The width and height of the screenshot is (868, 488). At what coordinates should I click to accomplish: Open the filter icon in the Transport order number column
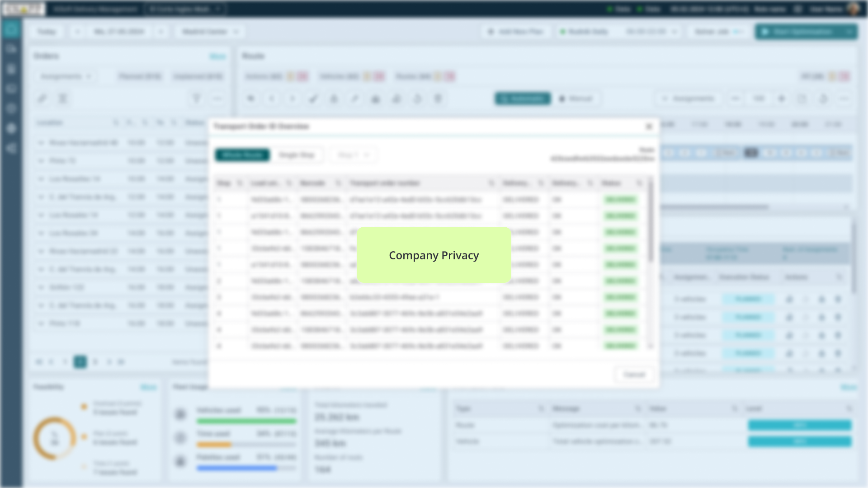(491, 183)
